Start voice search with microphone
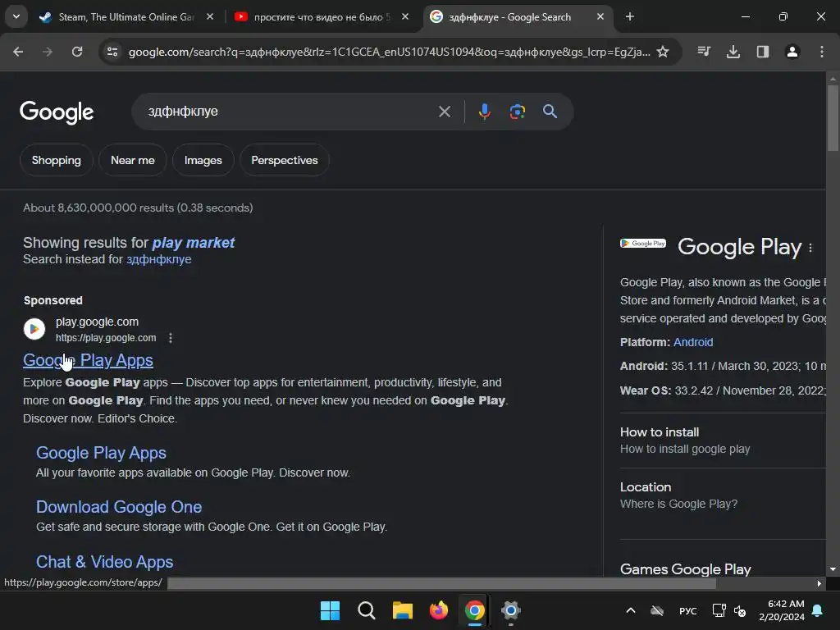 click(485, 112)
